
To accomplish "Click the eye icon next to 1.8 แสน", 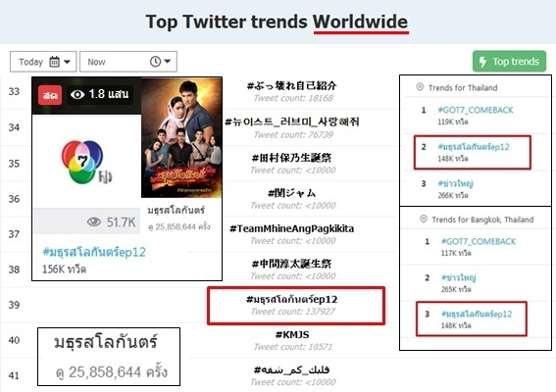I will (77, 94).
